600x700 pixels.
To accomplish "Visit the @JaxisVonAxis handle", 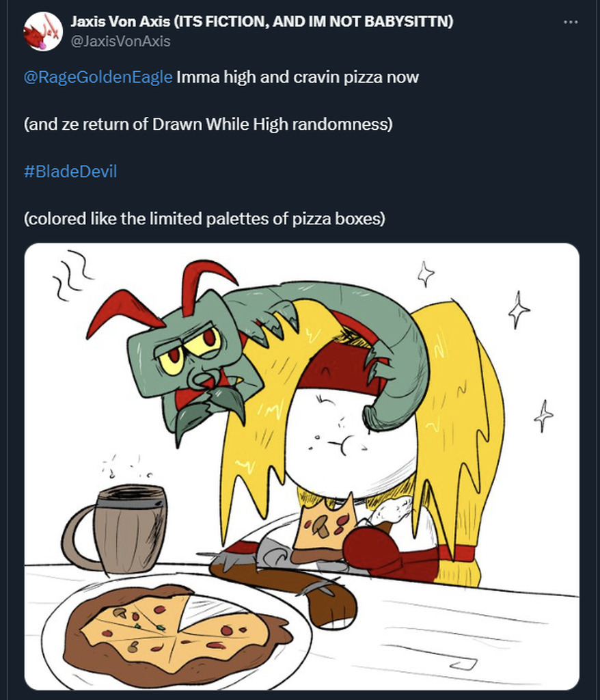I will 120,41.
